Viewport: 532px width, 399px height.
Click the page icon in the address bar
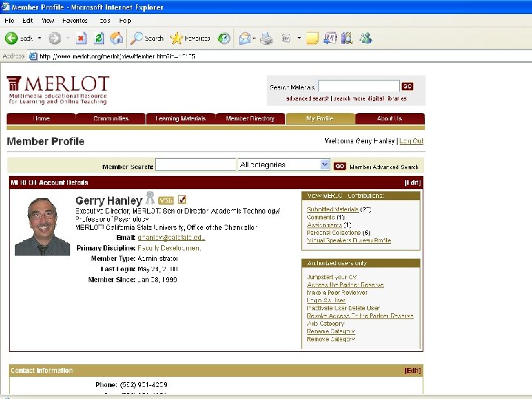pyautogui.click(x=33, y=56)
